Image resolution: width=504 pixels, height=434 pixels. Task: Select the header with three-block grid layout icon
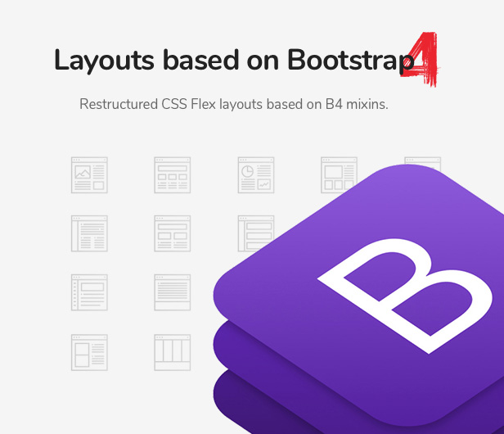[173, 175]
